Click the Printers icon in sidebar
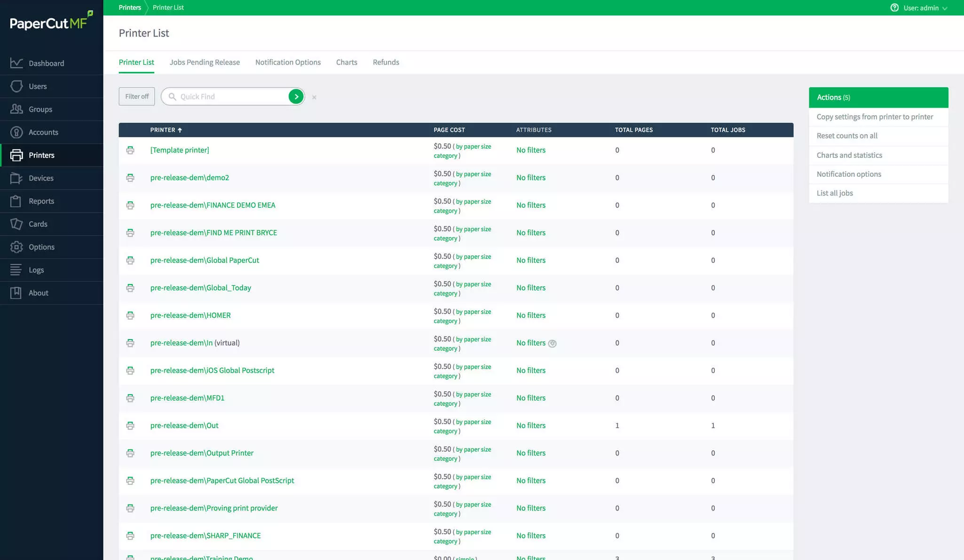The width and height of the screenshot is (964, 560). tap(16, 155)
